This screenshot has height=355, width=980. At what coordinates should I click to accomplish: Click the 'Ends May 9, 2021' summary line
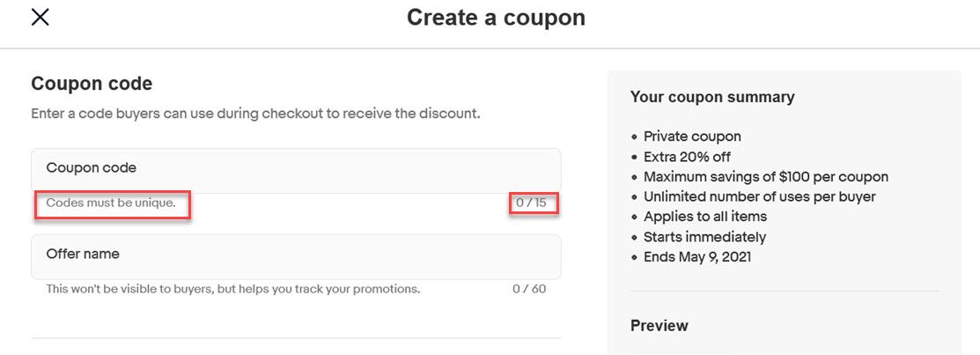pyautogui.click(x=697, y=257)
